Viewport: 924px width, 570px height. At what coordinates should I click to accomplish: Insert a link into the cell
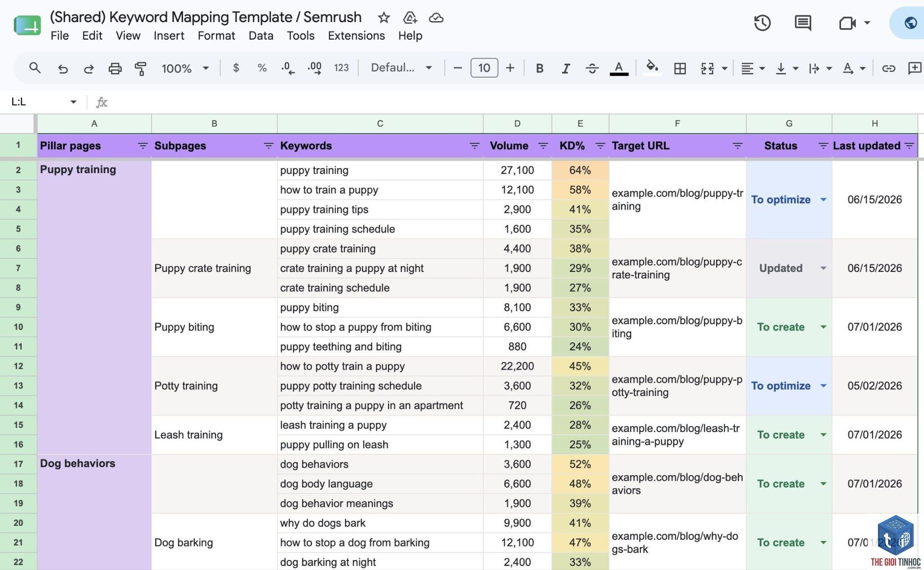click(888, 69)
